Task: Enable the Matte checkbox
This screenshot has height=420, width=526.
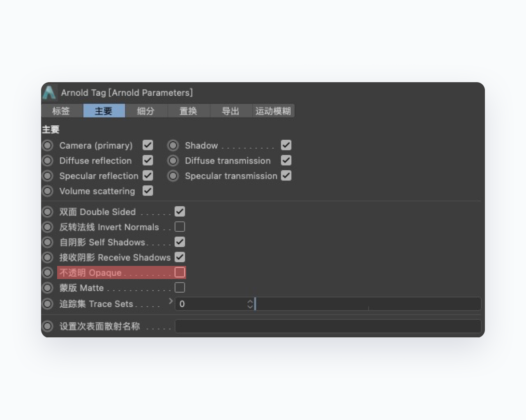Action: coord(180,287)
